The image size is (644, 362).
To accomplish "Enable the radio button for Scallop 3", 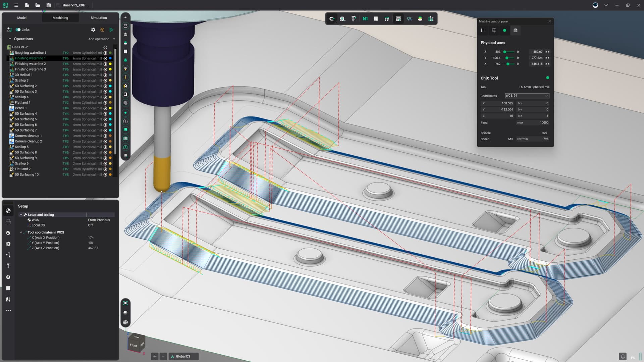I will (105, 80).
